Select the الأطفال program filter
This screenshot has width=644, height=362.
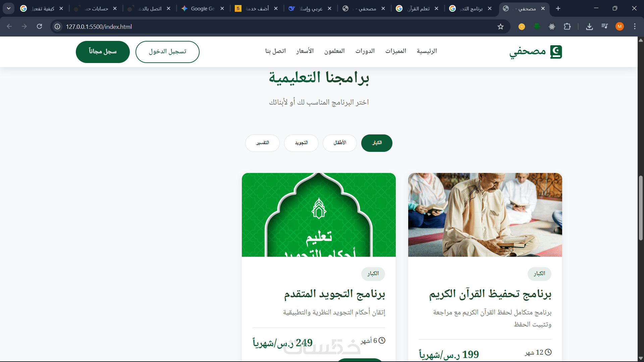340,143
